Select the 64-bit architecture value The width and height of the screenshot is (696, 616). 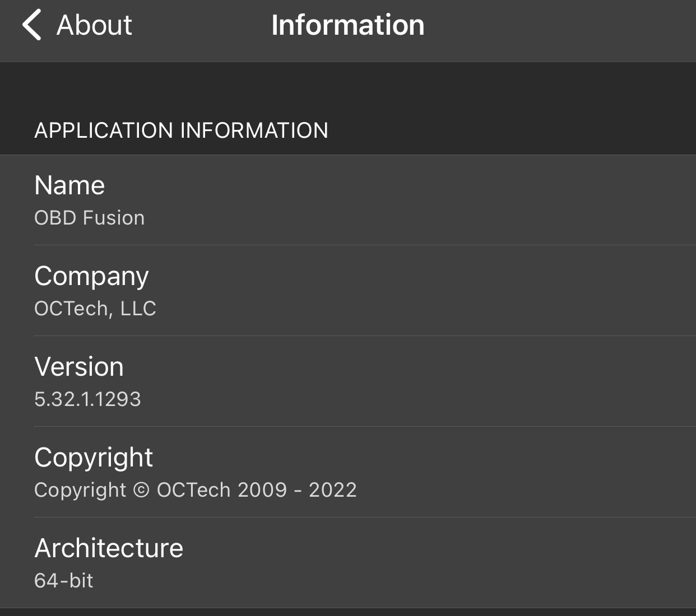click(x=64, y=581)
